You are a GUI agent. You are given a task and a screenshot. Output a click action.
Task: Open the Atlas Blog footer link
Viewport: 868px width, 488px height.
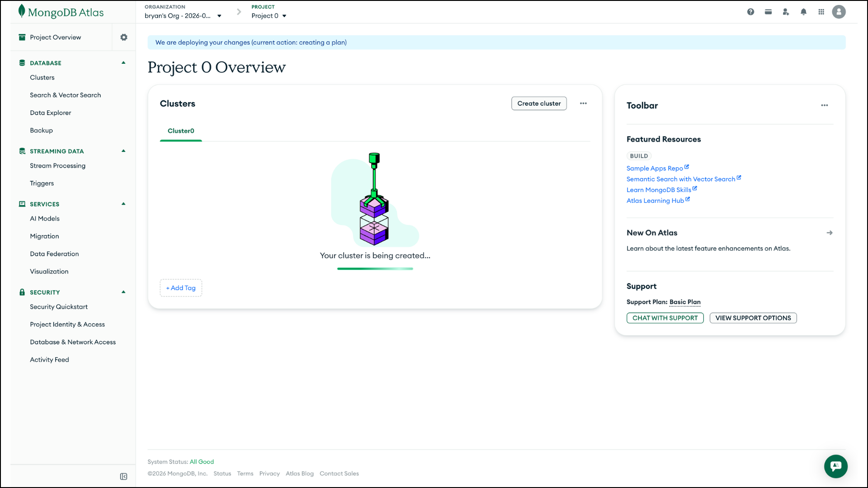(300, 473)
